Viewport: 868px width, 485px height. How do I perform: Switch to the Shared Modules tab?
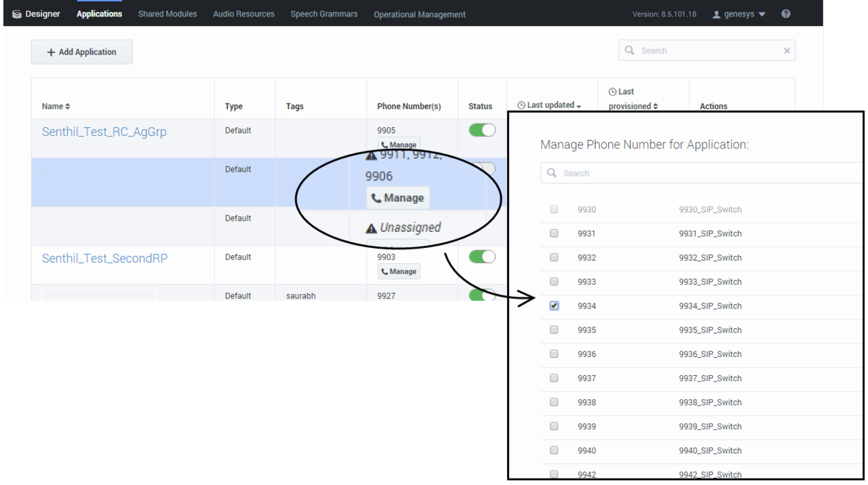(167, 14)
